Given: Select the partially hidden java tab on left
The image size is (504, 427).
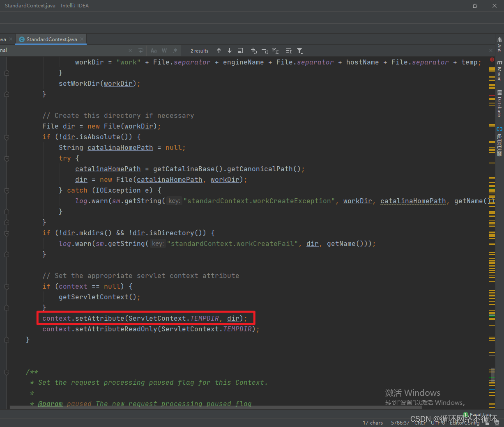Looking at the screenshot, I should (4, 39).
